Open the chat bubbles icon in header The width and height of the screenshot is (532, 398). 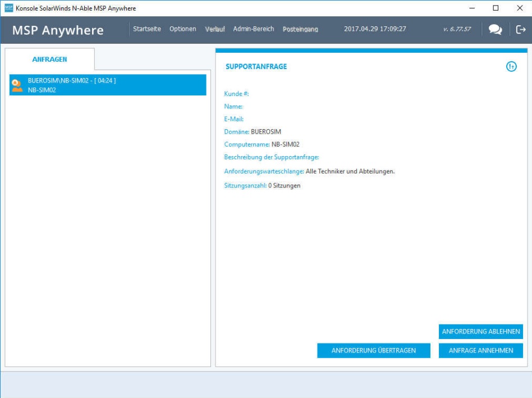click(x=495, y=30)
